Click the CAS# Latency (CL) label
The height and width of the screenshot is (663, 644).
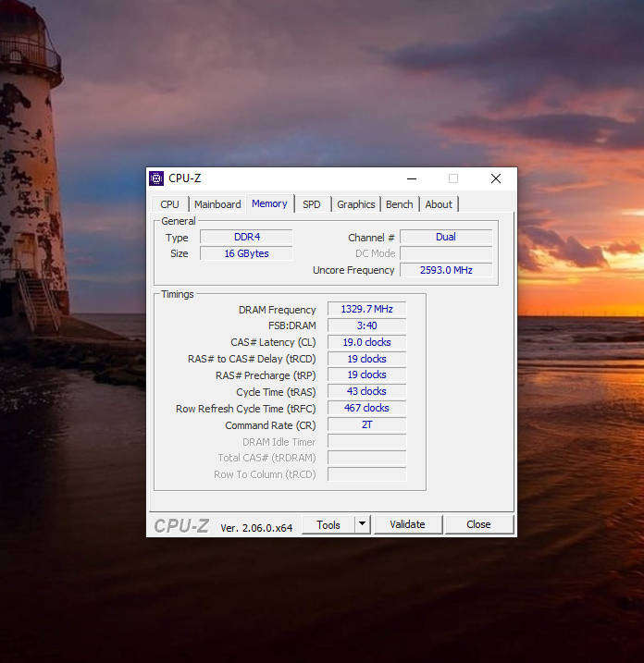pyautogui.click(x=273, y=342)
